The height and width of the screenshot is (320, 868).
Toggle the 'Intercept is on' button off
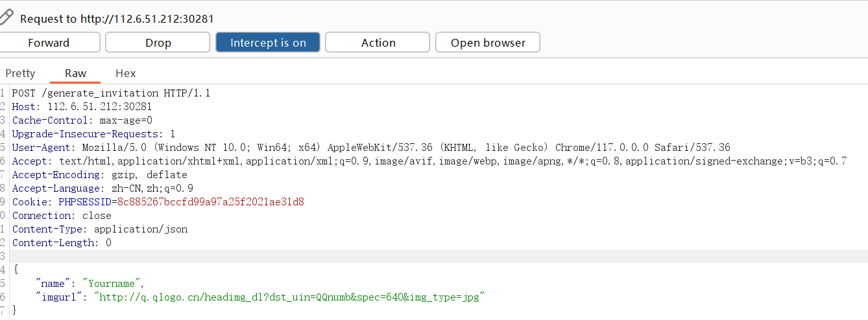tap(268, 43)
